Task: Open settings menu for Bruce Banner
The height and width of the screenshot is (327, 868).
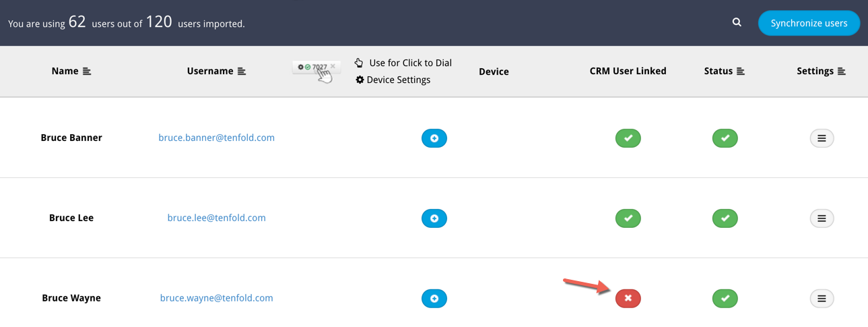Action: point(822,138)
